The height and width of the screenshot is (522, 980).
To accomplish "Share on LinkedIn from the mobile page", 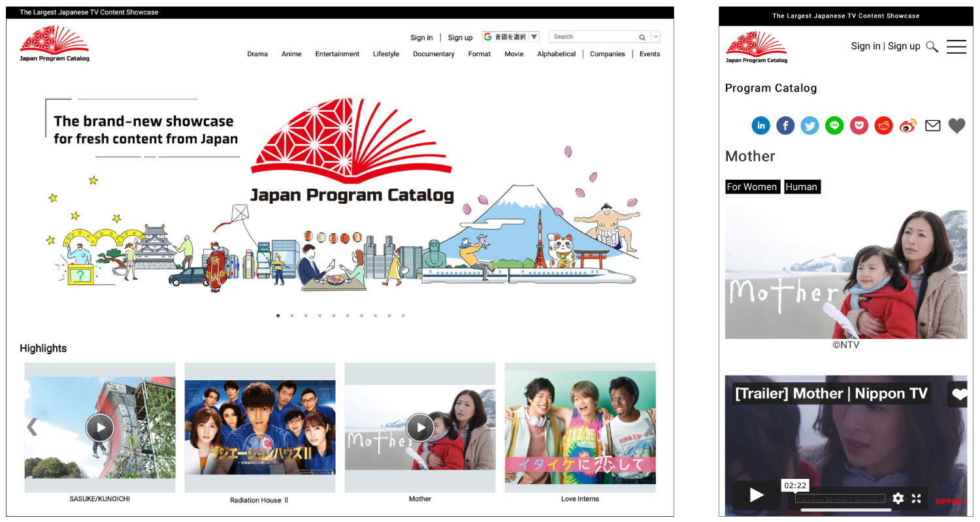I will [x=760, y=125].
